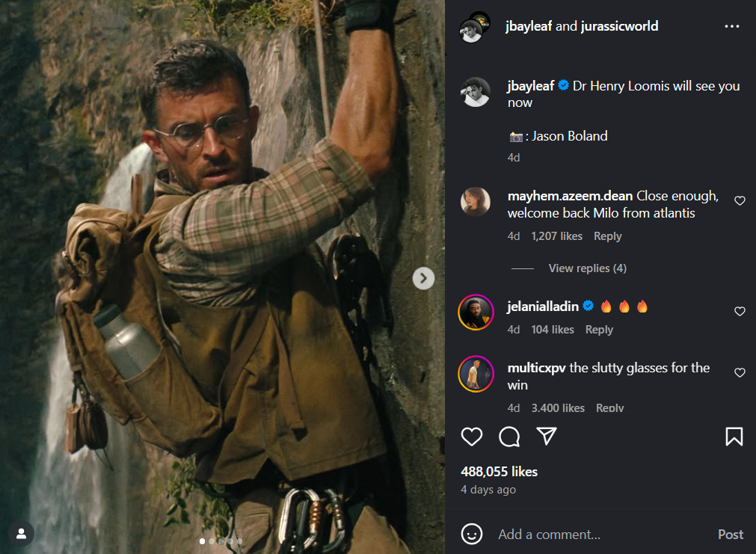Save the post with the bookmark icon

pos(734,437)
